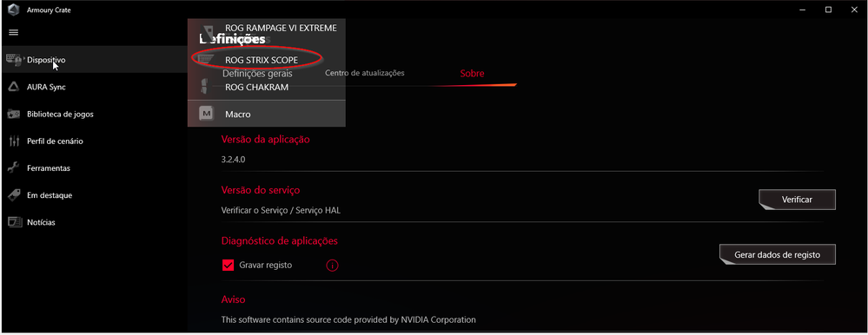Click the Versão da aplicação heading
Viewport: 868px width, 335px height.
tap(265, 140)
